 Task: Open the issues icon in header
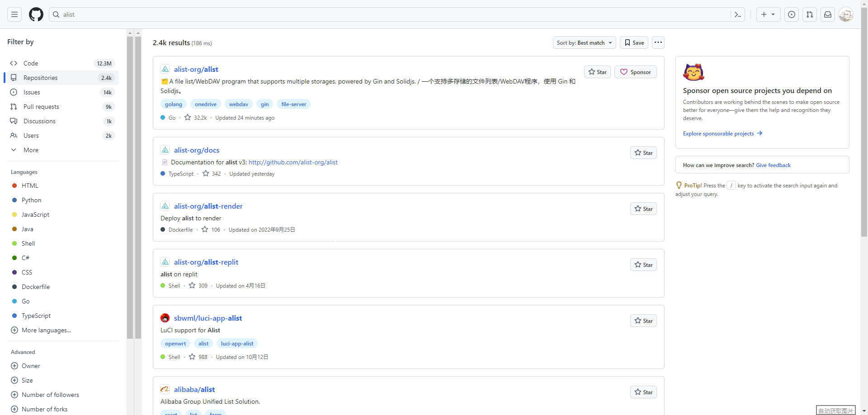[x=792, y=14]
